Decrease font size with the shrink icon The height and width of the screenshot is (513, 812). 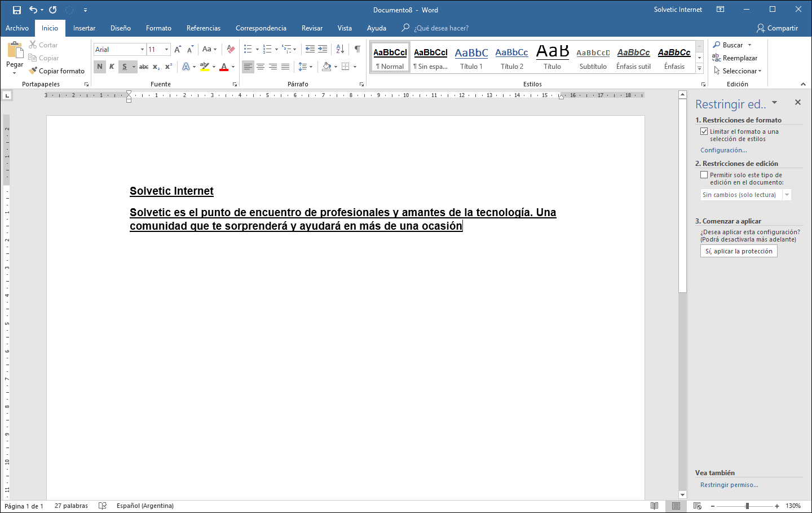tap(190, 49)
